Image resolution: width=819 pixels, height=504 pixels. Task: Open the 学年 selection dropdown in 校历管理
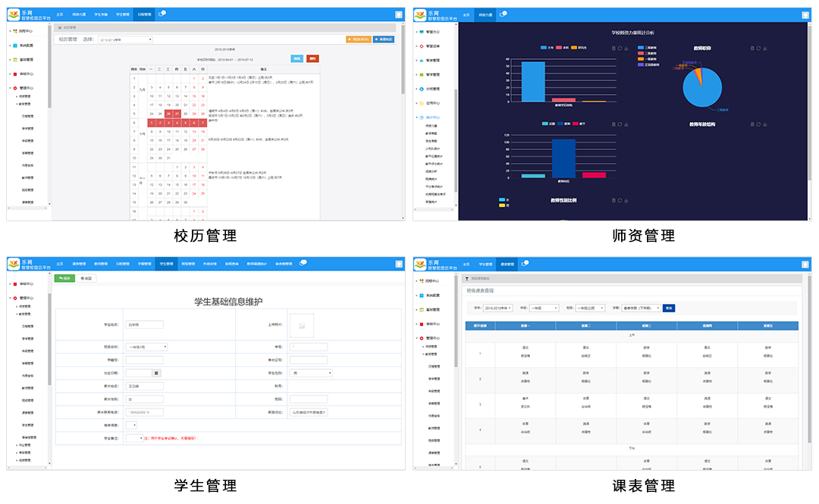[x=124, y=39]
